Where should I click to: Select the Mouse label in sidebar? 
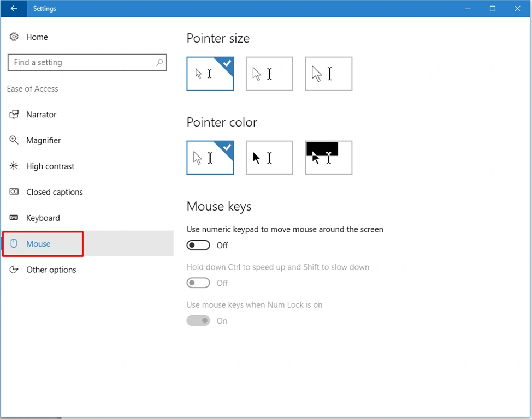pos(38,244)
